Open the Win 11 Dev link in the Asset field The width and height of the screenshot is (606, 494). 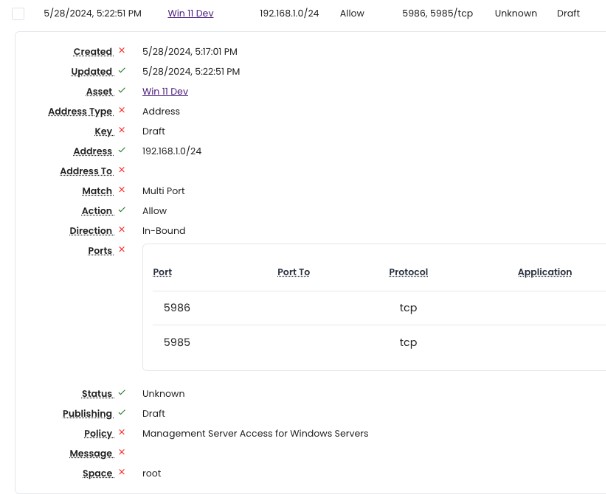click(165, 91)
